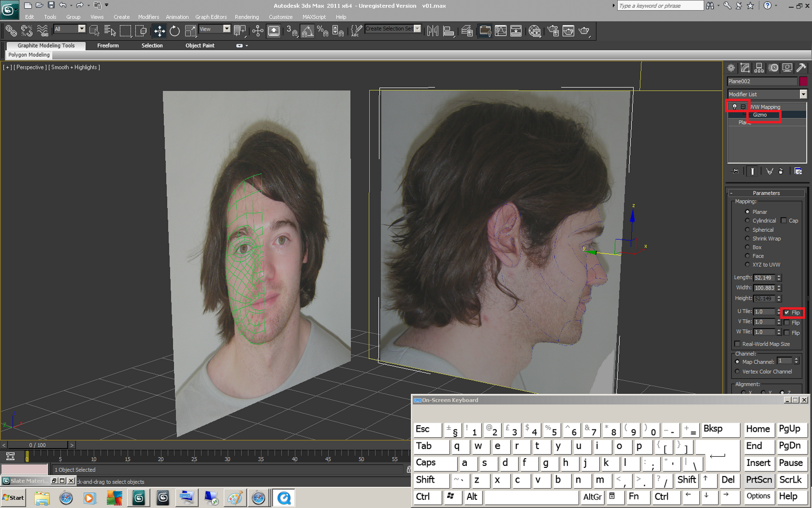Click the Start button on taskbar
Viewport: 812px width, 508px height.
tap(13, 498)
